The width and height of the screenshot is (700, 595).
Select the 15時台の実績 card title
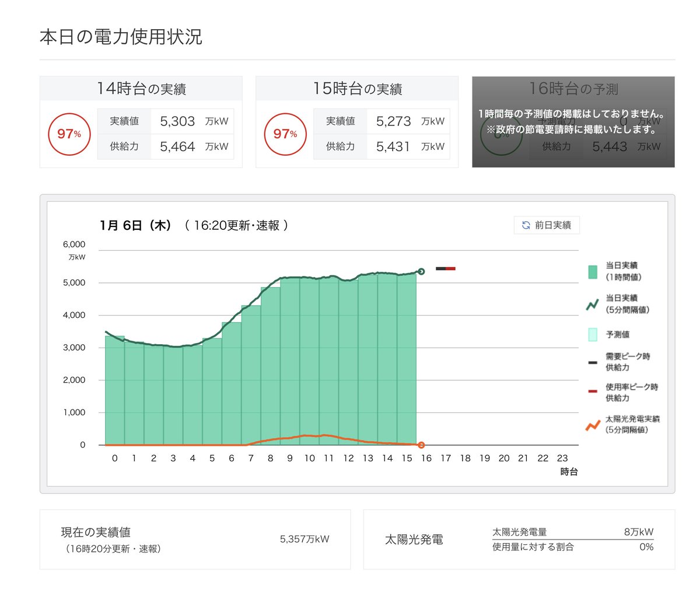point(357,89)
